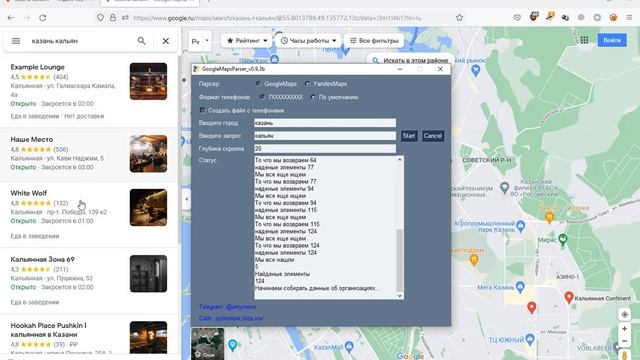Click the Введите город input field
The height and width of the screenshot is (360, 640).
point(325,123)
